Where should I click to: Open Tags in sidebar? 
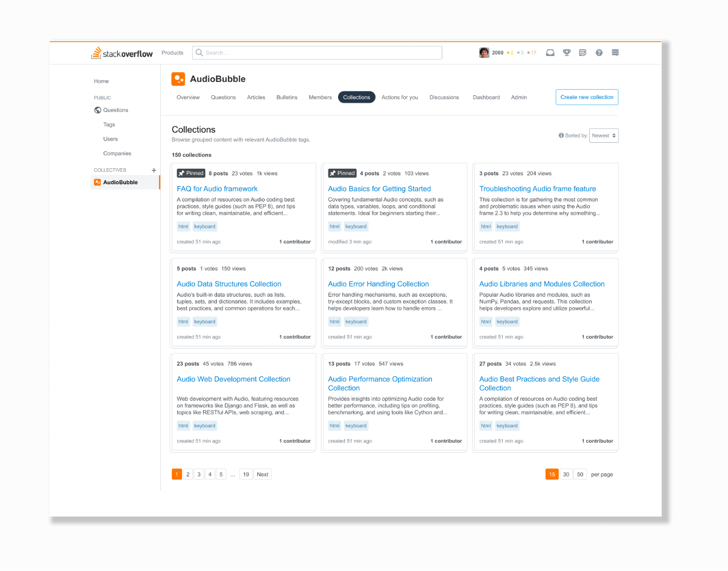coord(109,125)
